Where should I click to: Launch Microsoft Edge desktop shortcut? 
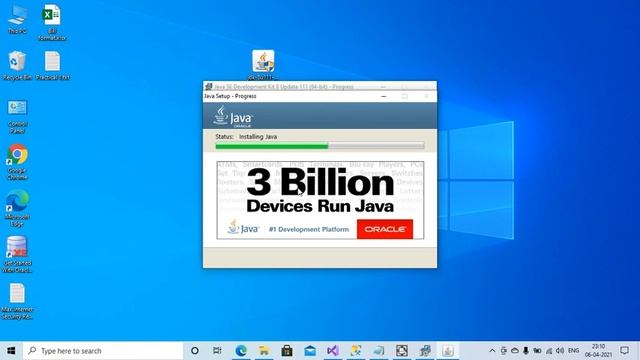pyautogui.click(x=18, y=208)
